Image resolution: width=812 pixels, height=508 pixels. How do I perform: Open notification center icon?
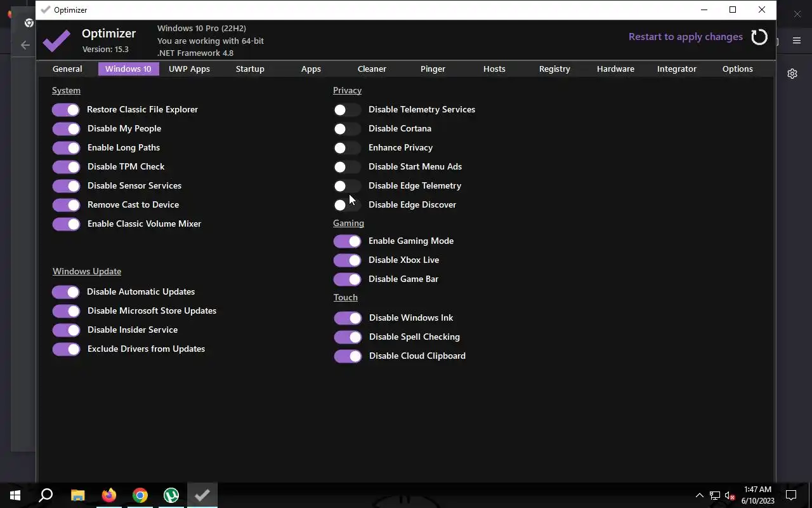tap(791, 495)
